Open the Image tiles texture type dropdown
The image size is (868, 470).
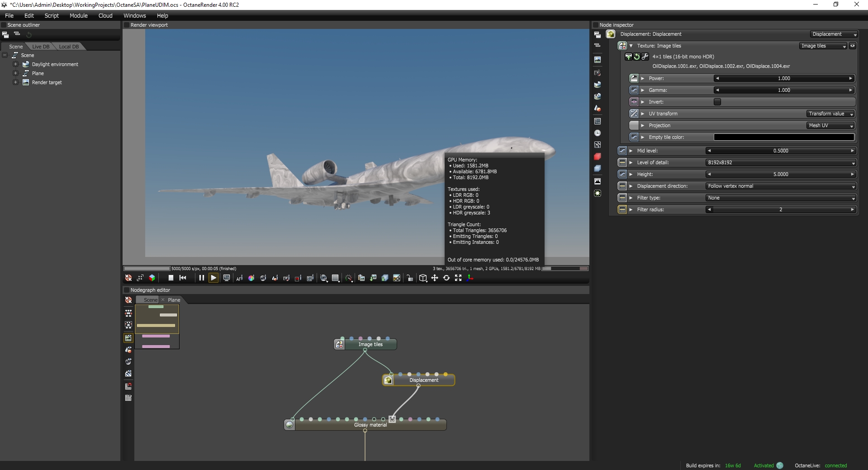pos(823,46)
